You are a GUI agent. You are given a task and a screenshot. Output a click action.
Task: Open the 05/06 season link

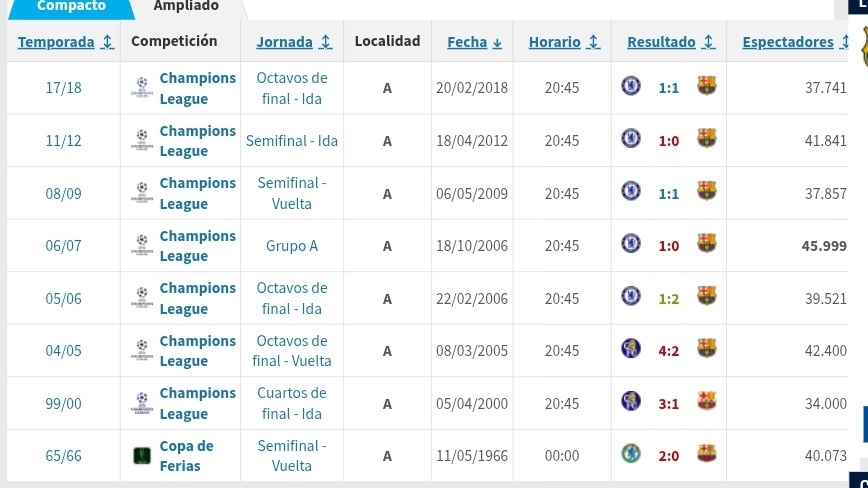pyautogui.click(x=63, y=299)
